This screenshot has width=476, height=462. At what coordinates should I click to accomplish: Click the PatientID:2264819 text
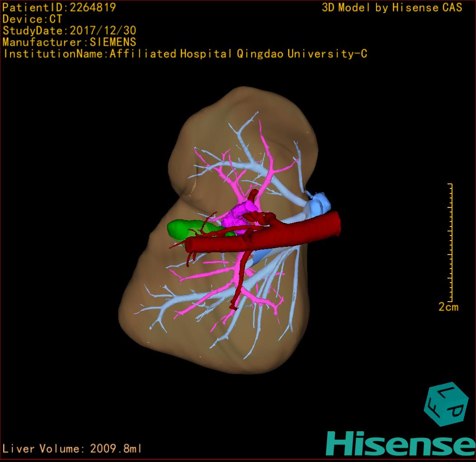pyautogui.click(x=59, y=7)
